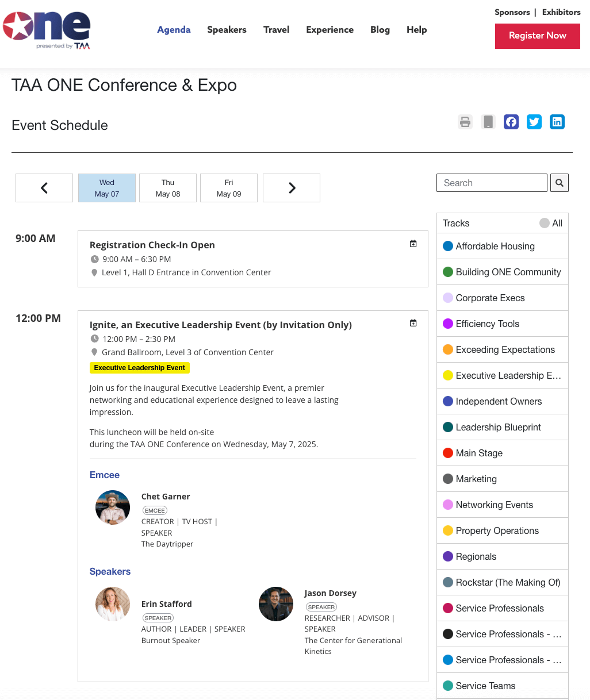Share the schedule on Facebook

coord(511,122)
